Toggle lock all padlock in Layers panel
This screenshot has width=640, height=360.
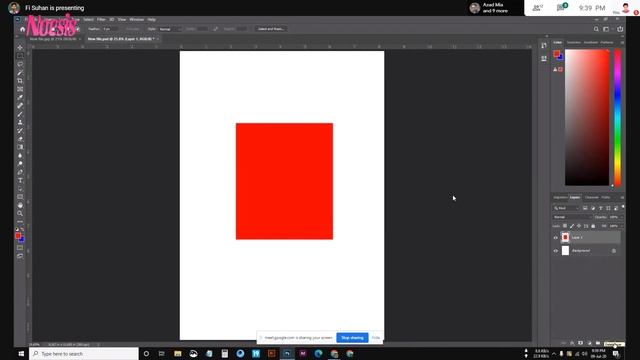[x=593, y=226]
